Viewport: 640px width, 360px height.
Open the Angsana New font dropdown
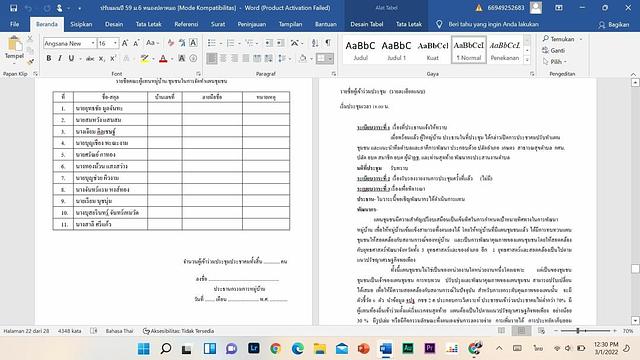pos(93,43)
